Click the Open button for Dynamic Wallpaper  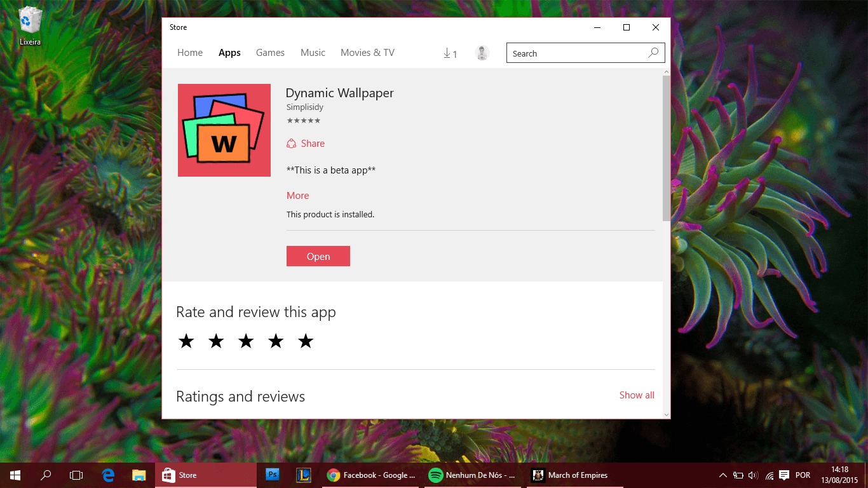[x=318, y=256]
